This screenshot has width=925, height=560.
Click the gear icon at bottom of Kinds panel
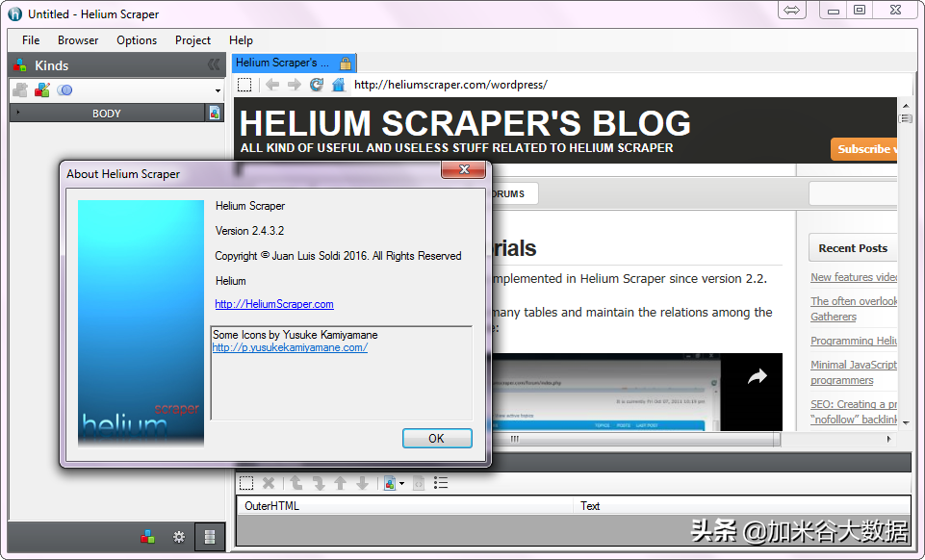pos(179,536)
